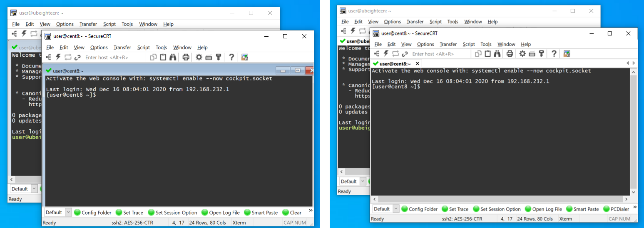Click Quick Connect lightning icon in MDI cent8 window
This screenshot has width=644, height=228.
click(58, 58)
